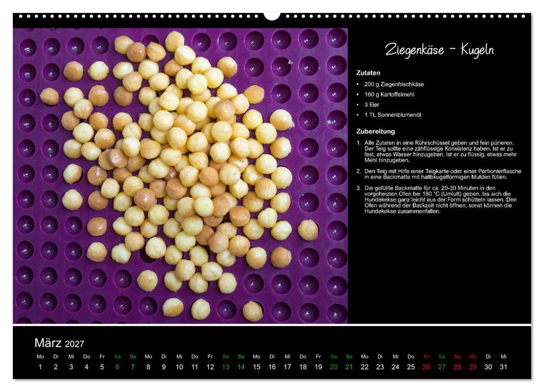Click the 'März 2027' month heading

coord(59,343)
